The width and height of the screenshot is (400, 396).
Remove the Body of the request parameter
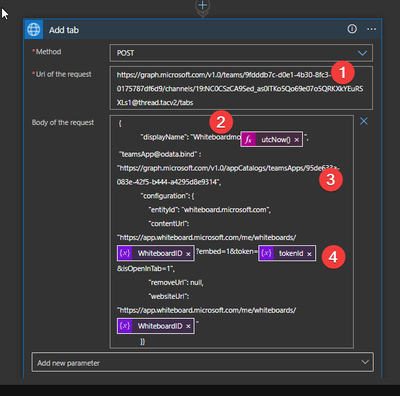coord(364,121)
